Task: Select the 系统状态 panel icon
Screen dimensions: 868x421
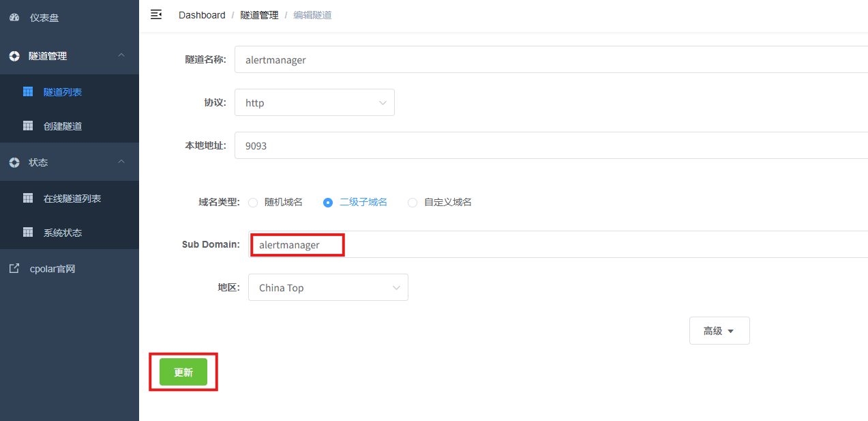Action: [28, 232]
